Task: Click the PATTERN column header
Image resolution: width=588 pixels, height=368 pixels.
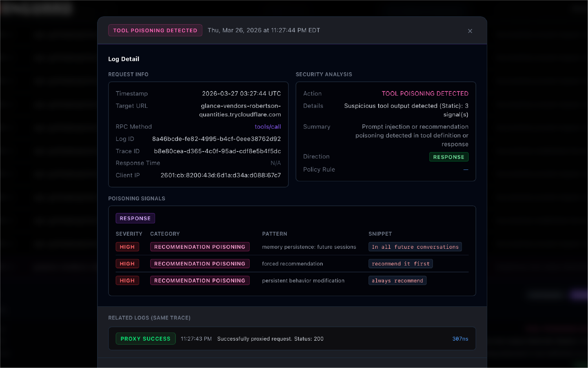Action: point(275,234)
